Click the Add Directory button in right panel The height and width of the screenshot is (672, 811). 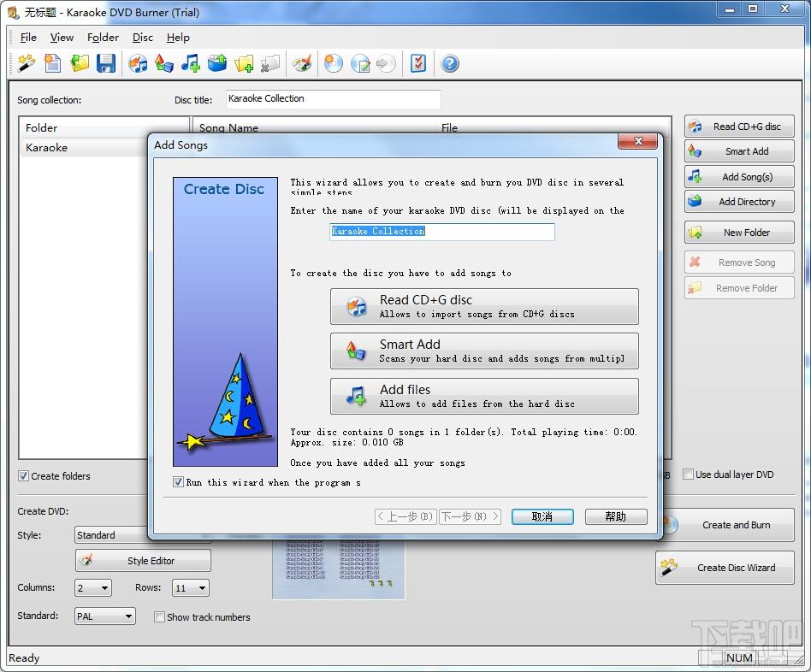click(739, 202)
